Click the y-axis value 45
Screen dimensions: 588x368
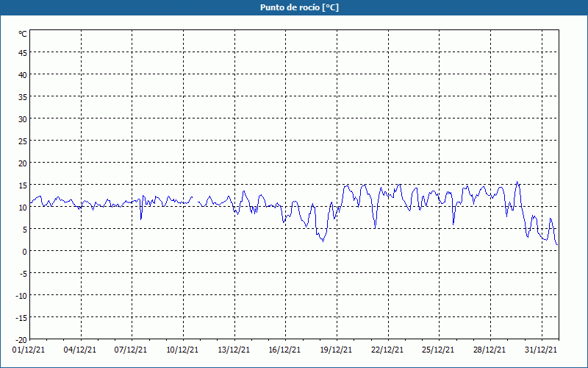(23, 53)
